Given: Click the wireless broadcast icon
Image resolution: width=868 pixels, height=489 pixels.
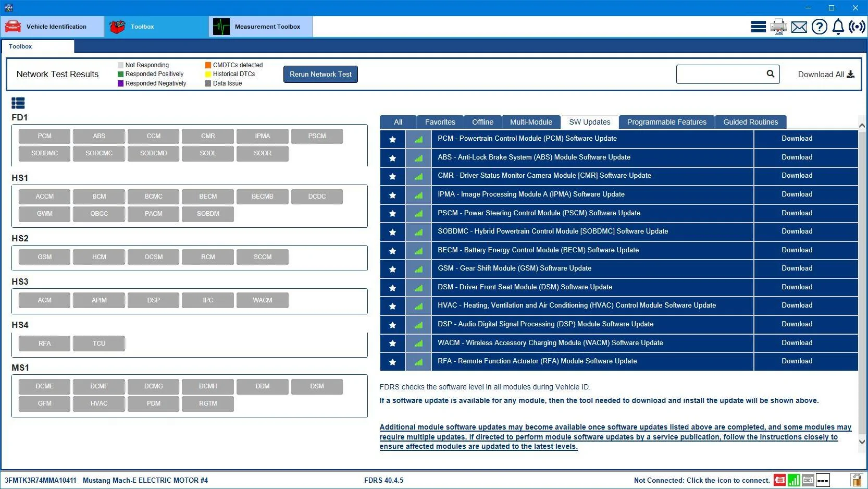Looking at the screenshot, I should (857, 27).
